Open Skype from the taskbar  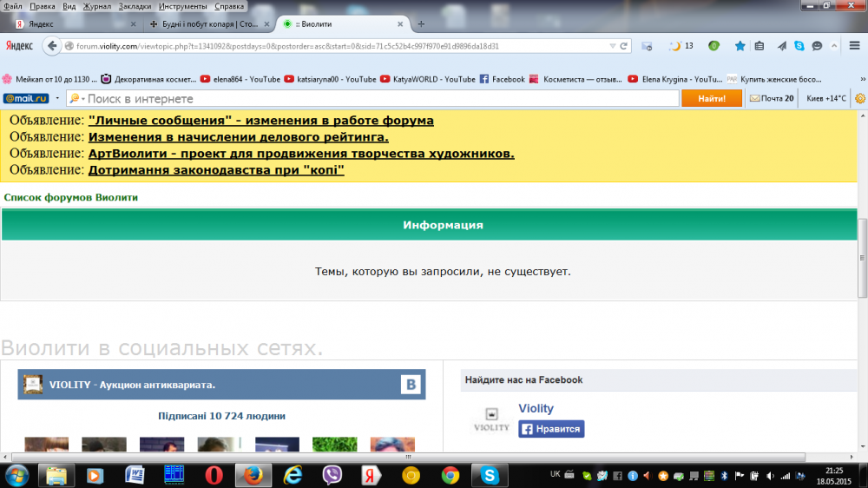[490, 475]
